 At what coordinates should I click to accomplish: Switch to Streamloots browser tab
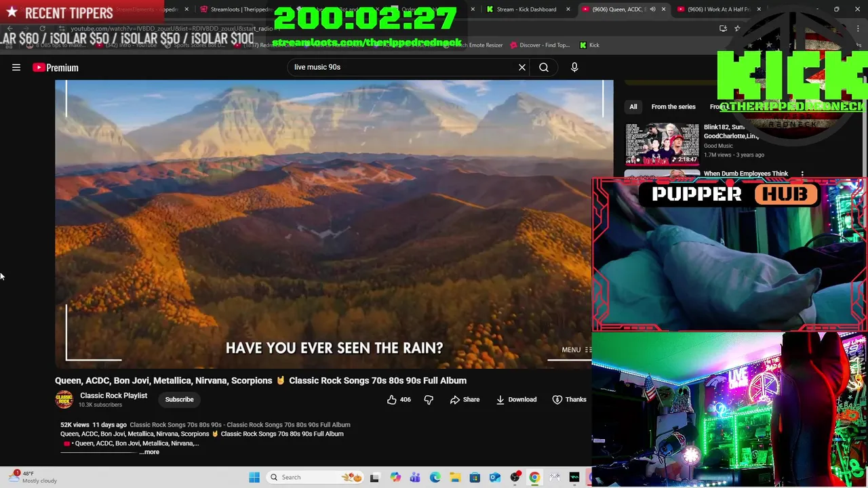pos(241,9)
